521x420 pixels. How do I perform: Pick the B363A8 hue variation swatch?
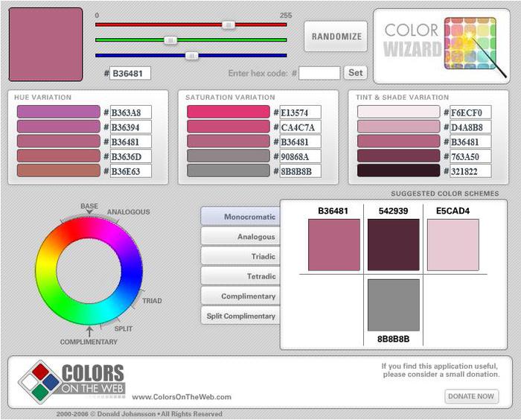(58, 112)
